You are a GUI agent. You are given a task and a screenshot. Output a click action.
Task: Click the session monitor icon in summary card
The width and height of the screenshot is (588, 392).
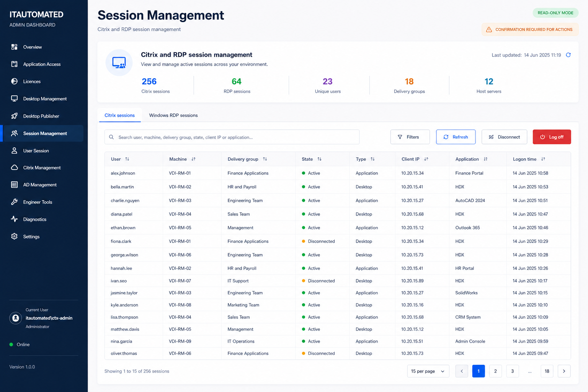click(119, 62)
